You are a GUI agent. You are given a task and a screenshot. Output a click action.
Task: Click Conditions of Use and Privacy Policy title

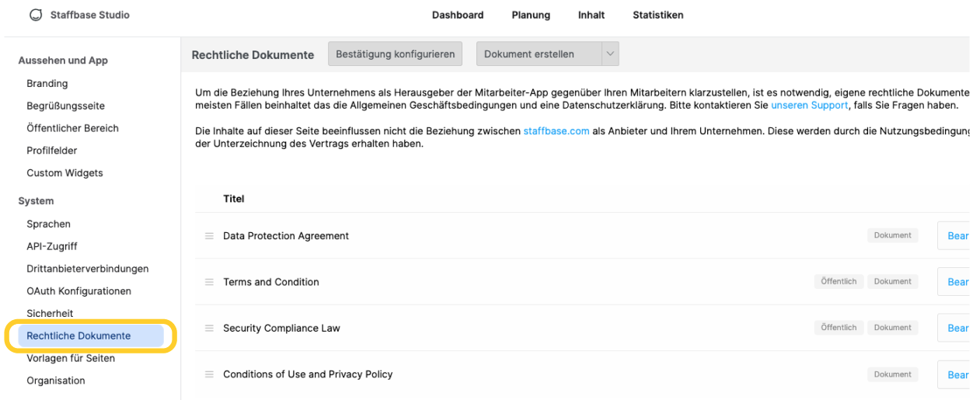[308, 374]
